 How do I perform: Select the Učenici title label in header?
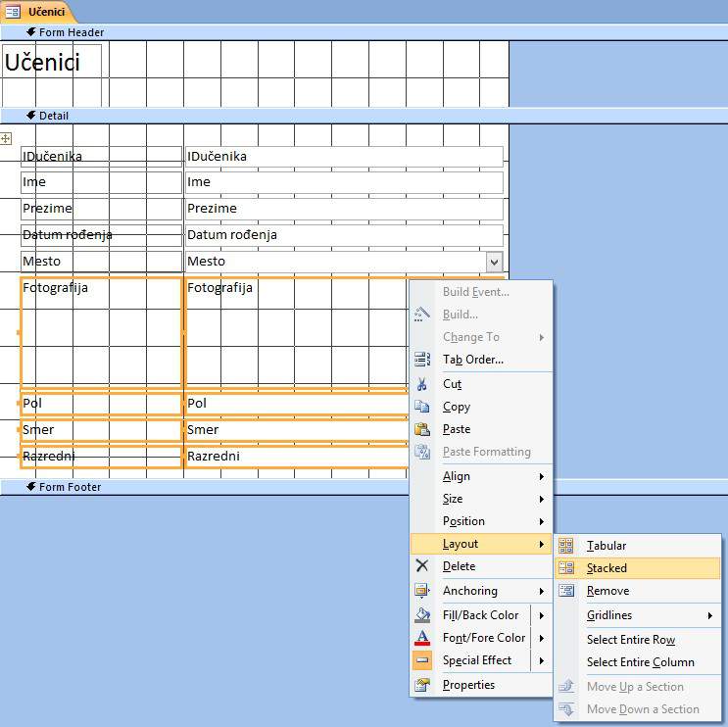pos(52,74)
